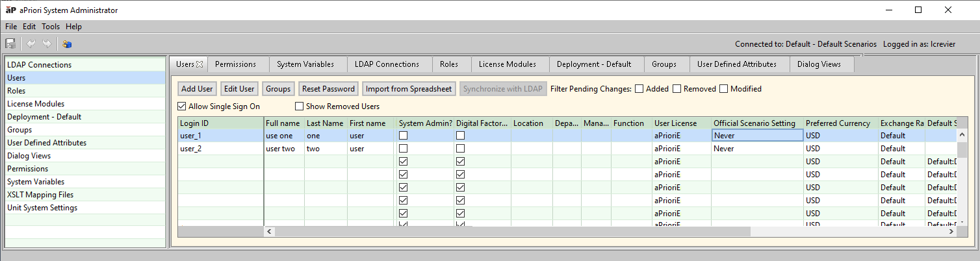Viewport: 980px width, 261px height.
Task: Click the table's vertical scrollbar up arrow
Action: pos(962,134)
